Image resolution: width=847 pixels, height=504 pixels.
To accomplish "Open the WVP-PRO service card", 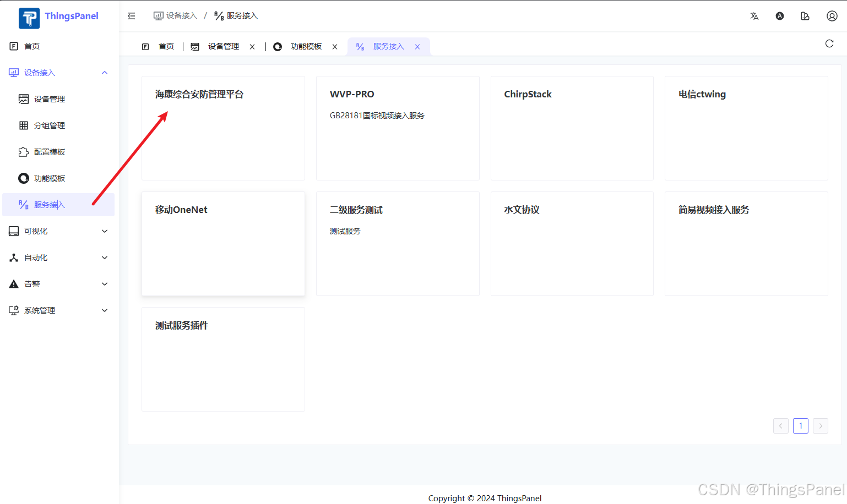I will [x=398, y=128].
